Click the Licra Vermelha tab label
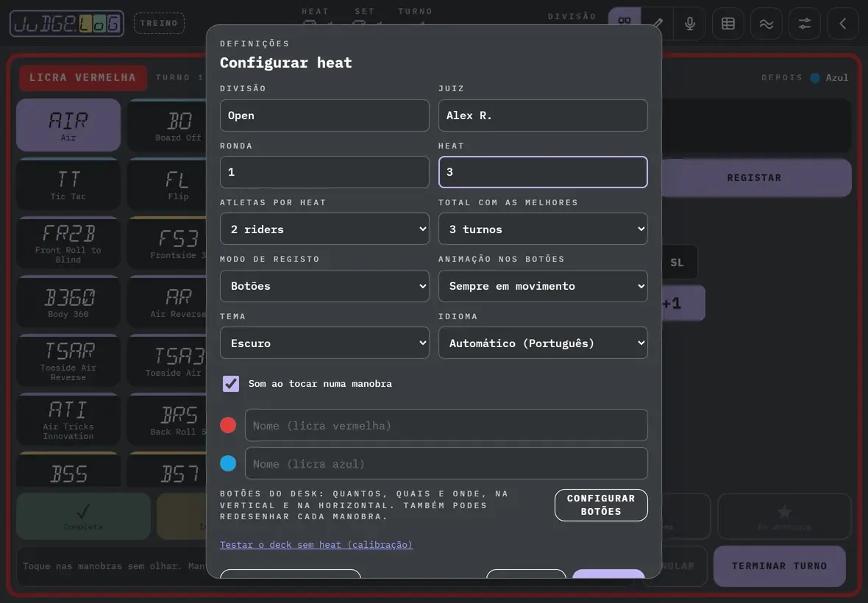 (83, 77)
